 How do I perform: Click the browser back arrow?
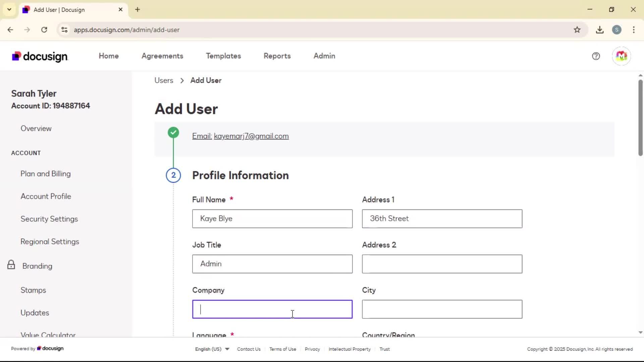tap(10, 30)
